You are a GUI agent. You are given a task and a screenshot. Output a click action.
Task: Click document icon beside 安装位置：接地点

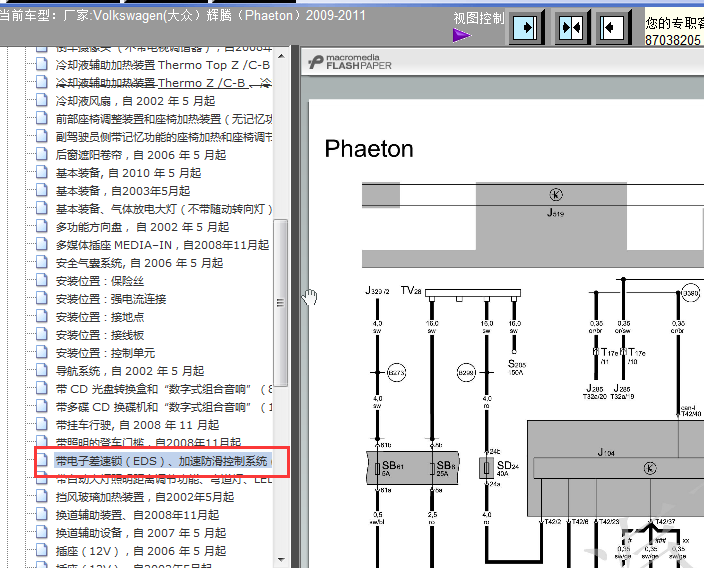coord(42,316)
